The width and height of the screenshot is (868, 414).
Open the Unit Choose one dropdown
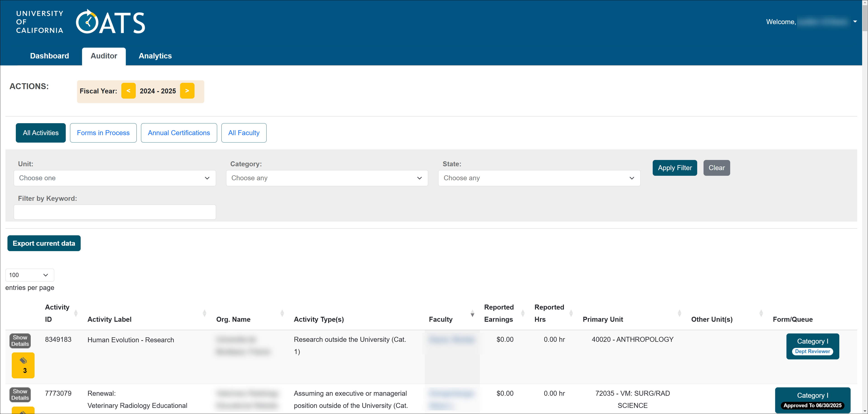[115, 178]
